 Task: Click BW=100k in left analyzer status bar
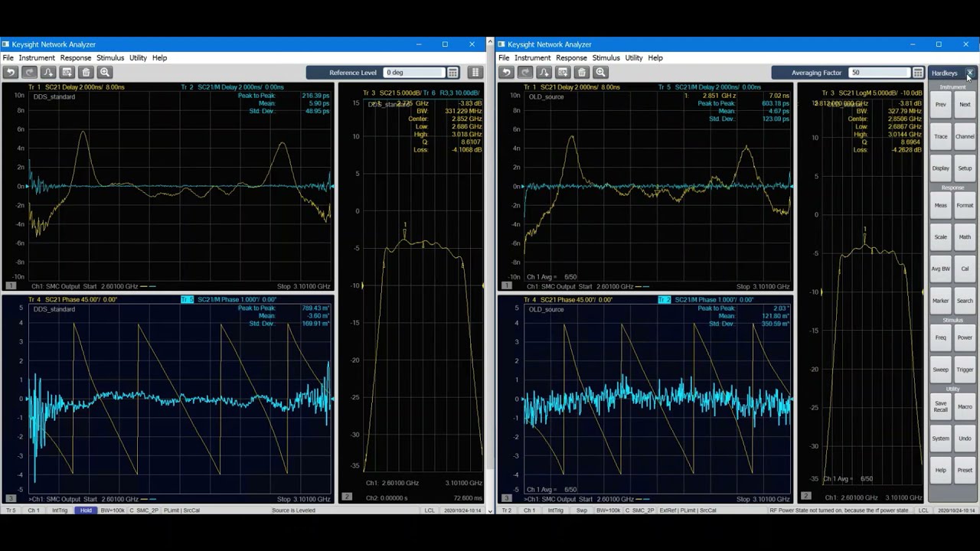pos(113,510)
